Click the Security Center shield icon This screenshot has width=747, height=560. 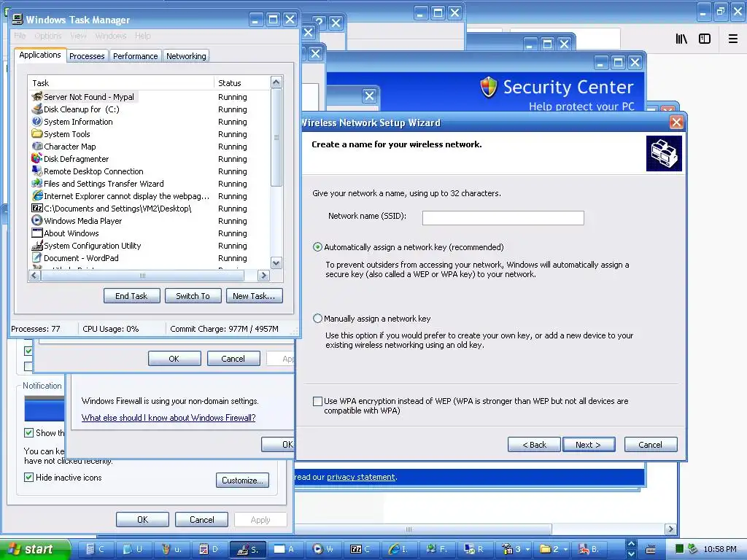[488, 87]
